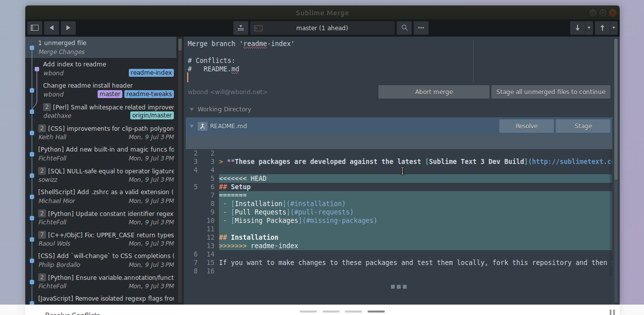Click the origin/master tag
Image resolution: width=644 pixels, height=315 pixels.
coord(152,115)
